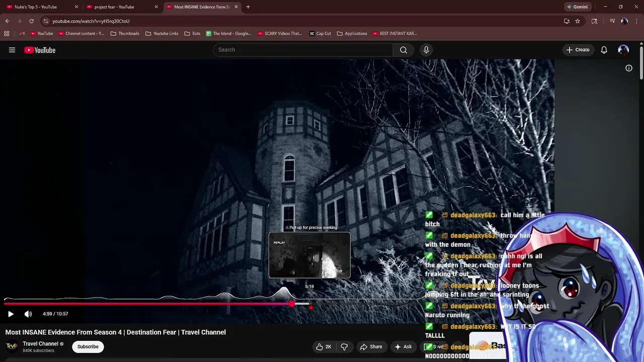644x362 pixels.
Task: Open YouTube notifications bell
Action: [x=604, y=50]
